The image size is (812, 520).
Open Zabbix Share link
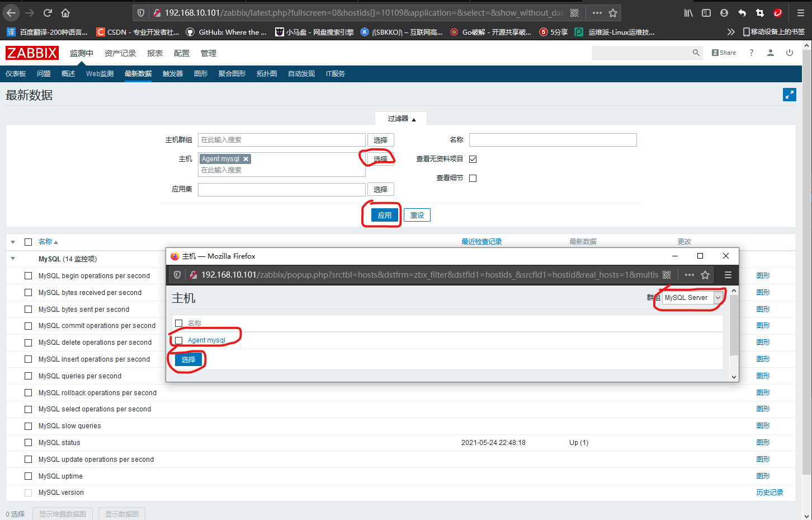tap(724, 53)
